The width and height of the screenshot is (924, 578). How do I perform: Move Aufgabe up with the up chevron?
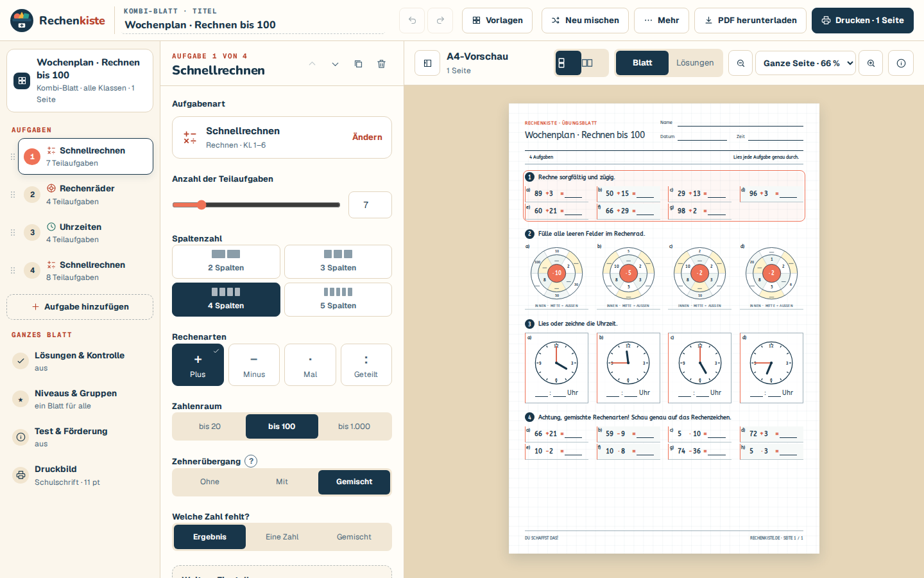click(x=312, y=64)
